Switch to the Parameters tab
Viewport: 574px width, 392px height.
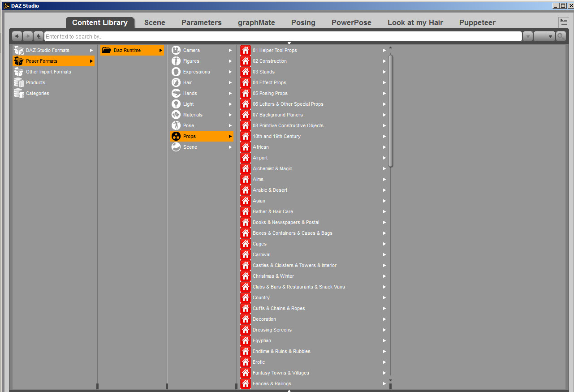click(202, 22)
